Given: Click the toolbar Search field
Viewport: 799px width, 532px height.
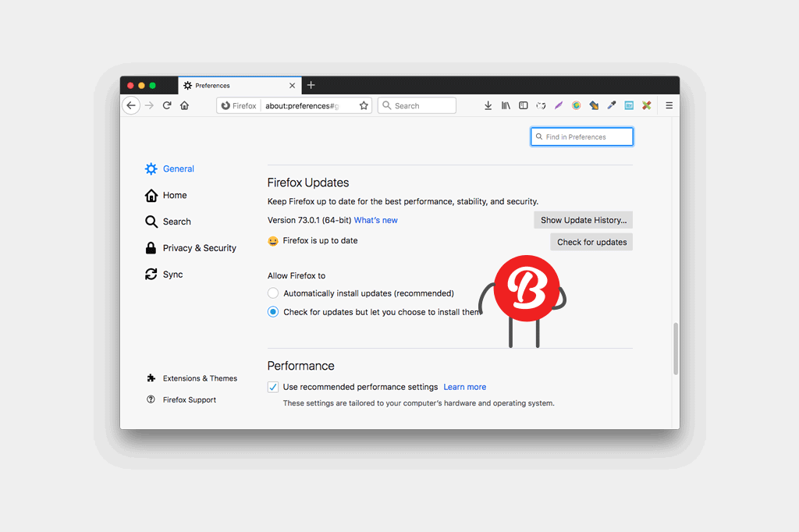Looking at the screenshot, I should [417, 105].
